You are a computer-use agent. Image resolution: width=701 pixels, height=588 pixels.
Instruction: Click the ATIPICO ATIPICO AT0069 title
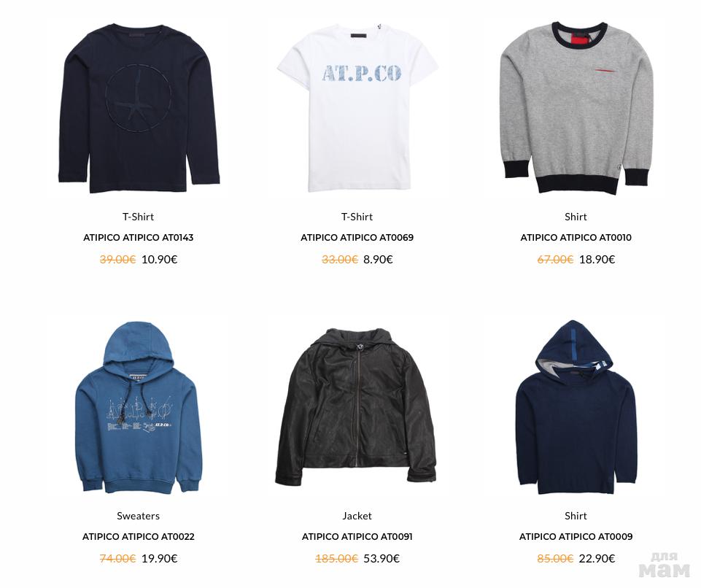click(x=357, y=237)
